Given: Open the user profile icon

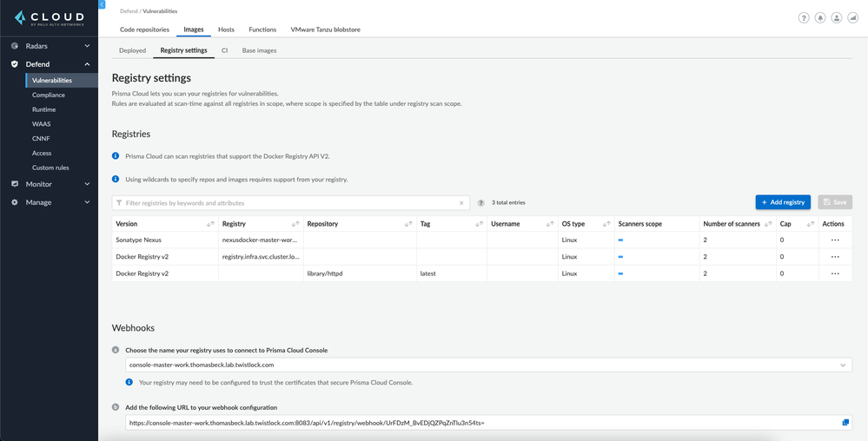Looking at the screenshot, I should 836,17.
